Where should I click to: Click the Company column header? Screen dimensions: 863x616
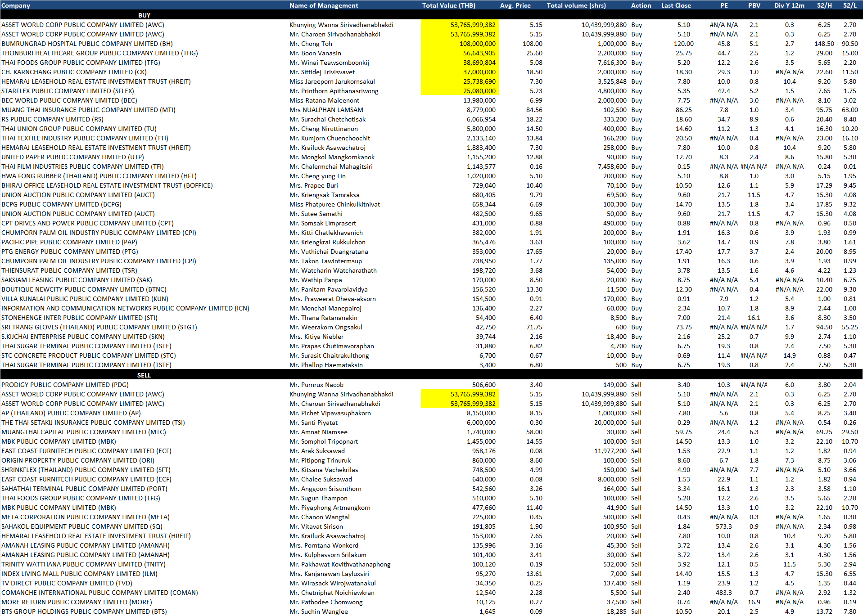[16, 5]
